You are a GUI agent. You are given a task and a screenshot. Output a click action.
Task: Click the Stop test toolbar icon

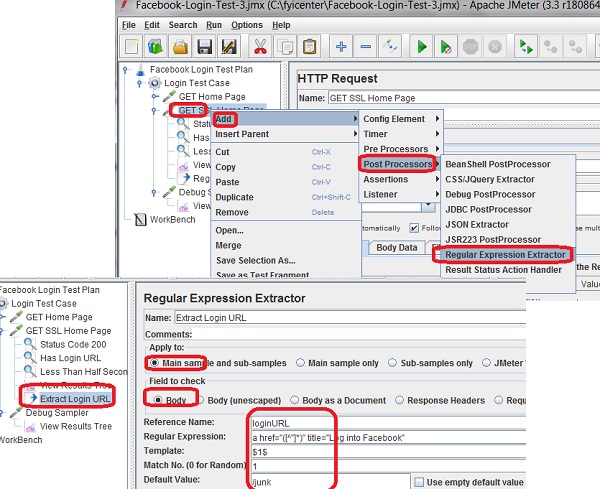[470, 47]
